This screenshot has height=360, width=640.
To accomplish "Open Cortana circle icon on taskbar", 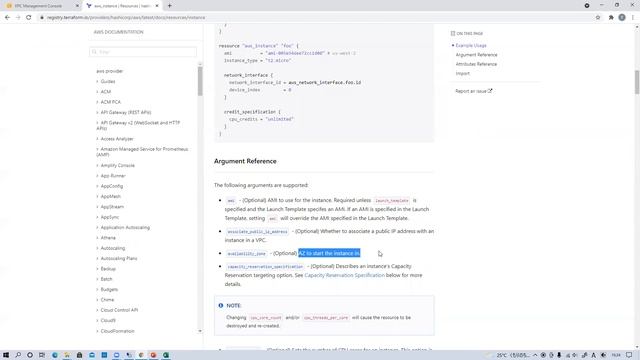I will click(x=30, y=355).
